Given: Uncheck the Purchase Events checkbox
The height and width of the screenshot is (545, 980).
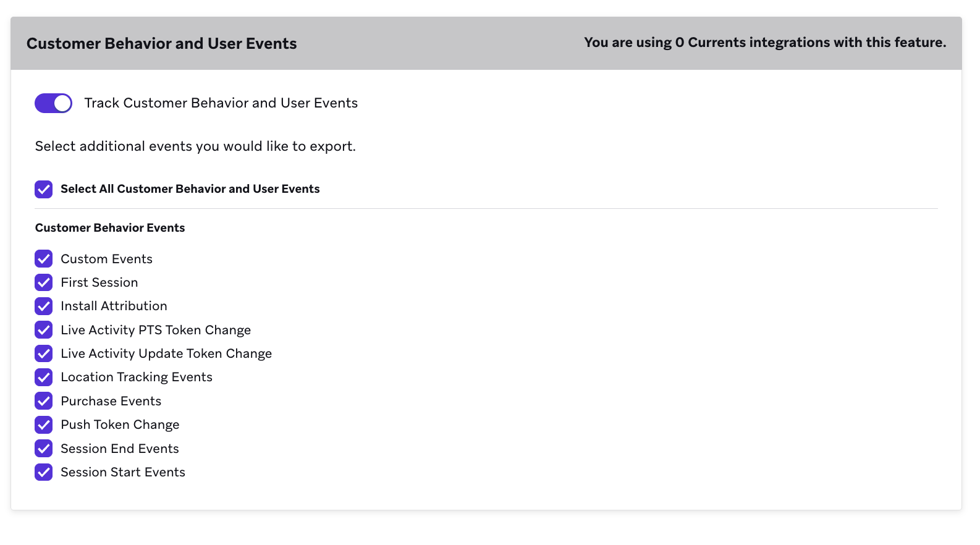Looking at the screenshot, I should [44, 401].
